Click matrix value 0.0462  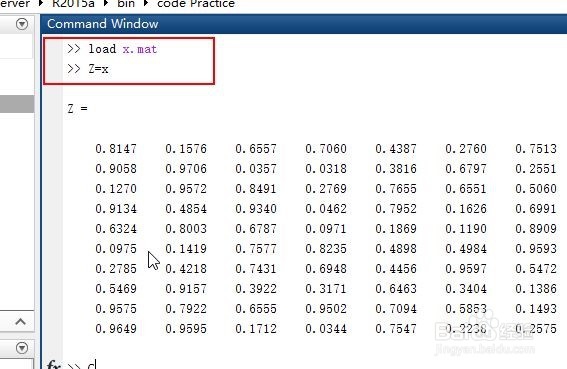326,209
